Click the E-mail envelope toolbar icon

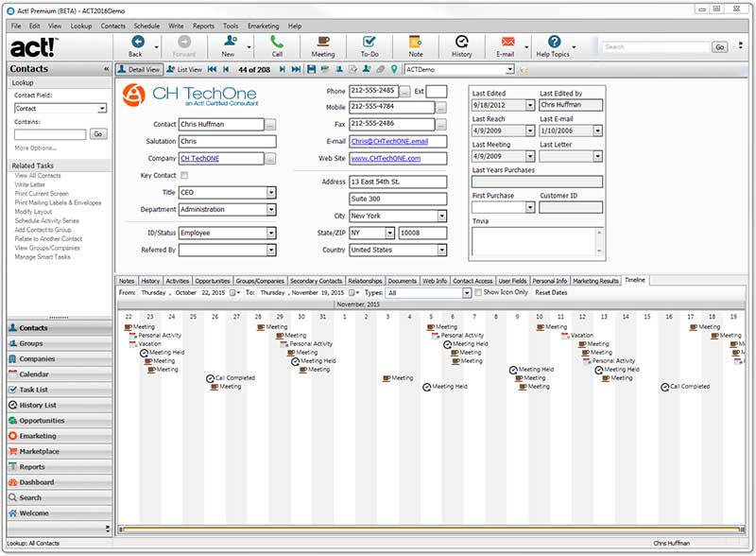(507, 42)
